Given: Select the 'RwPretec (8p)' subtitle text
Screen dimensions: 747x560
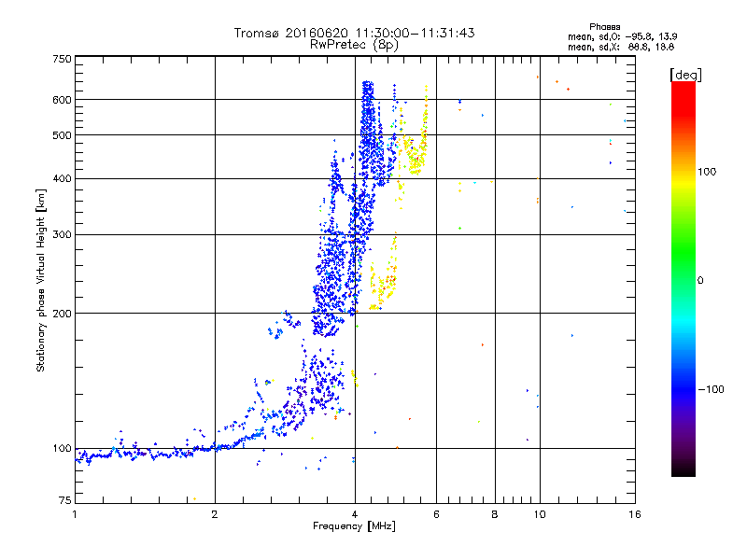Looking at the screenshot, I should [x=354, y=45].
